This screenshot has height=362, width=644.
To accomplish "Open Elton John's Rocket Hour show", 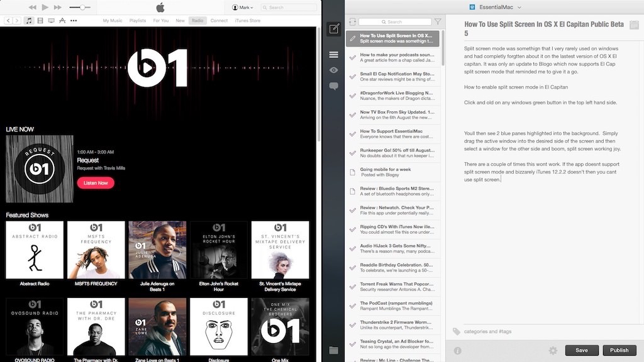I will point(219,250).
